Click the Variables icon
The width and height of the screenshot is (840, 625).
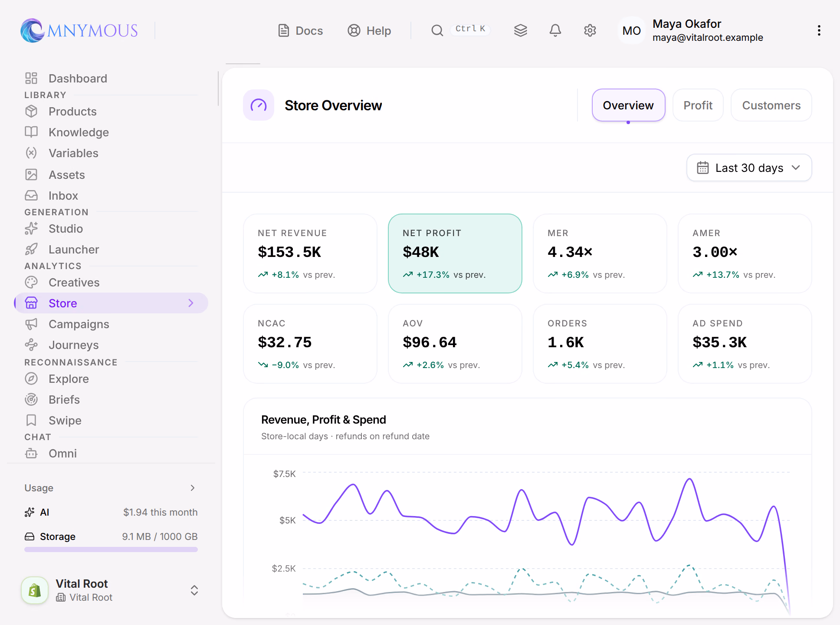[31, 153]
